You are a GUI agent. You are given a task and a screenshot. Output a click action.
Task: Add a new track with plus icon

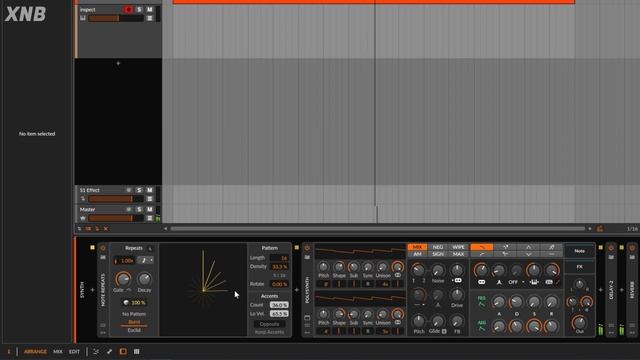(118, 63)
